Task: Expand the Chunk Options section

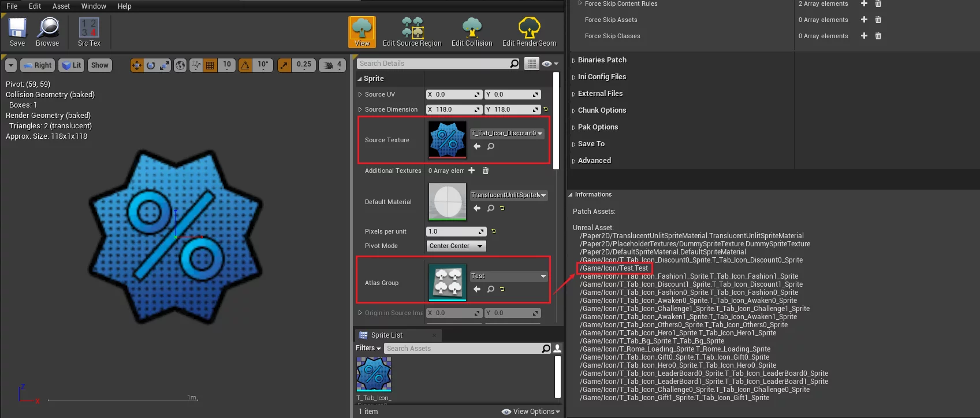Action: click(x=601, y=110)
